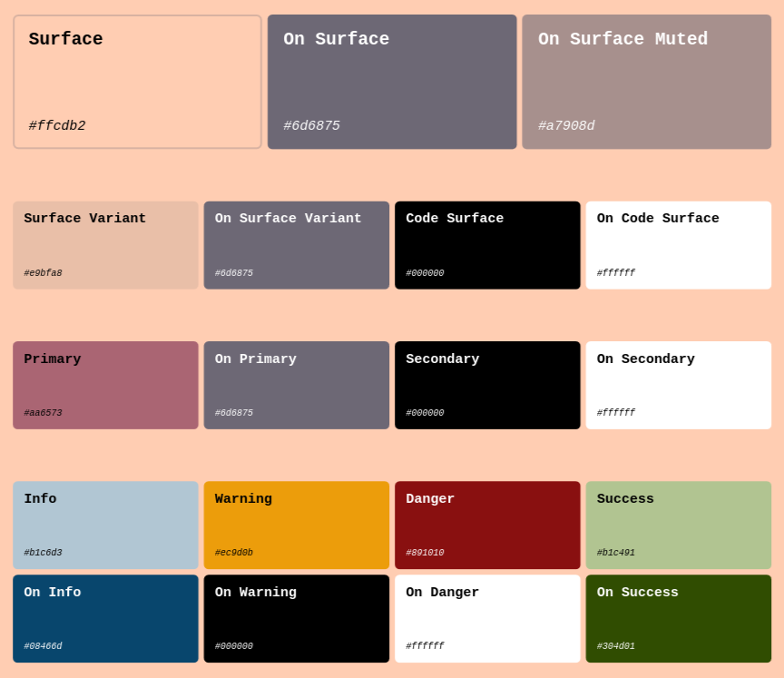Select the light blue Info swatch
Image resolution: width=784 pixels, height=678 pixels.
click(x=105, y=525)
